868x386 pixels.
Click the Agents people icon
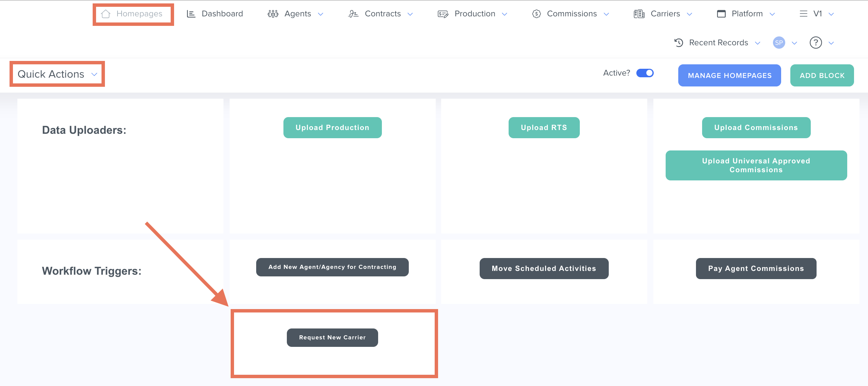coord(273,14)
